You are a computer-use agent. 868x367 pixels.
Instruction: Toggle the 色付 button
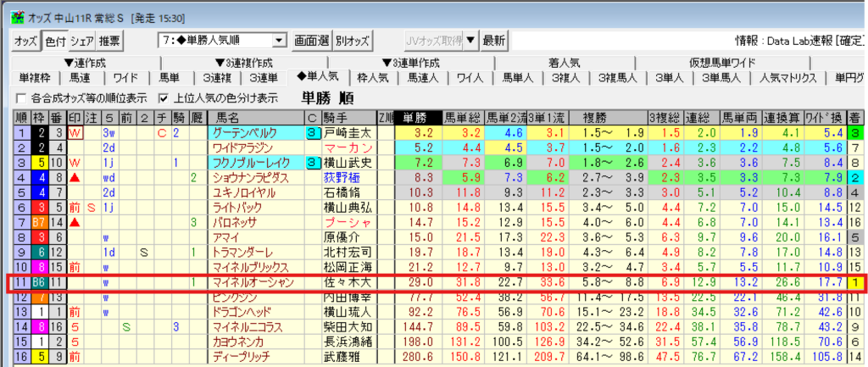54,40
